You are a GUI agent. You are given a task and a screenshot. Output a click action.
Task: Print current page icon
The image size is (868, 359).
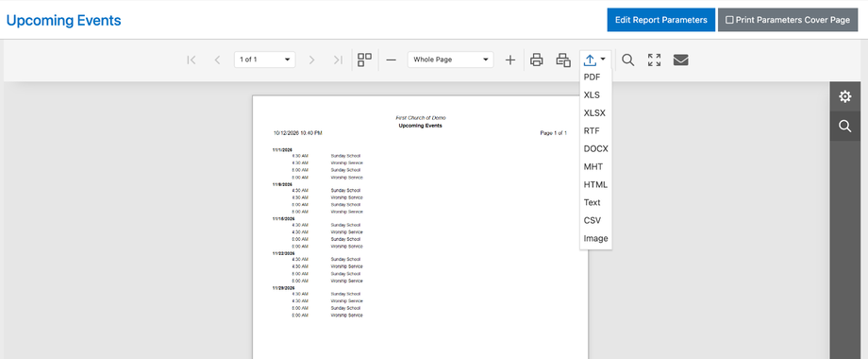coord(563,60)
